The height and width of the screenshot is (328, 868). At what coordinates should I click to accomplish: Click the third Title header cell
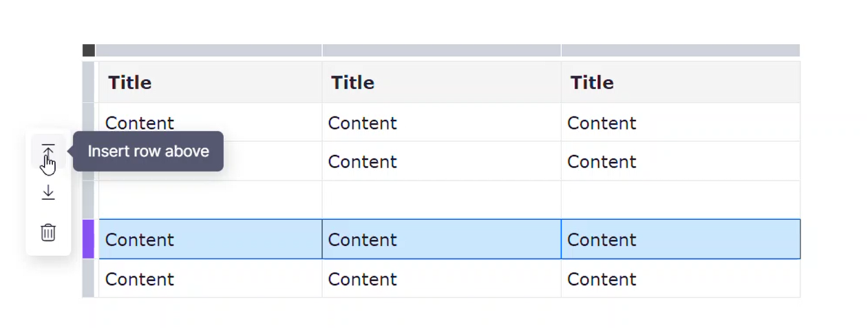(681, 82)
